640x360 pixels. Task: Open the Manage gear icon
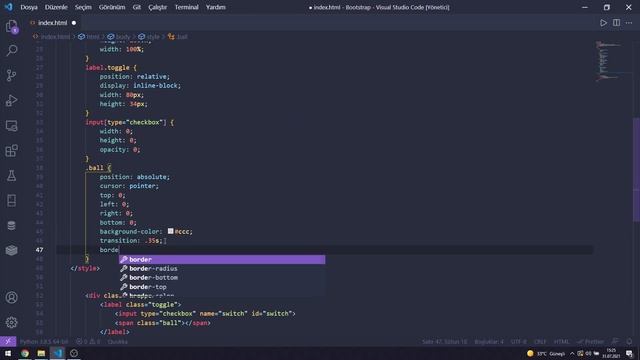click(x=11, y=322)
